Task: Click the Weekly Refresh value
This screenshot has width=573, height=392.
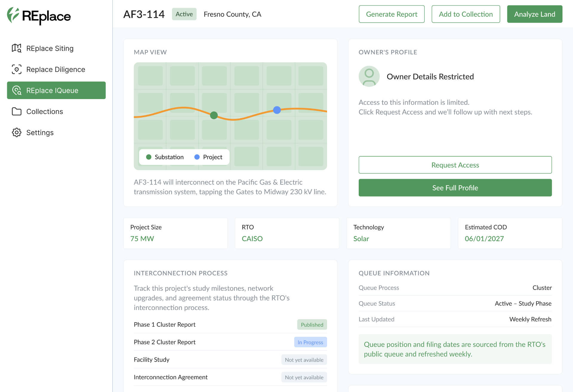Action: [530, 319]
